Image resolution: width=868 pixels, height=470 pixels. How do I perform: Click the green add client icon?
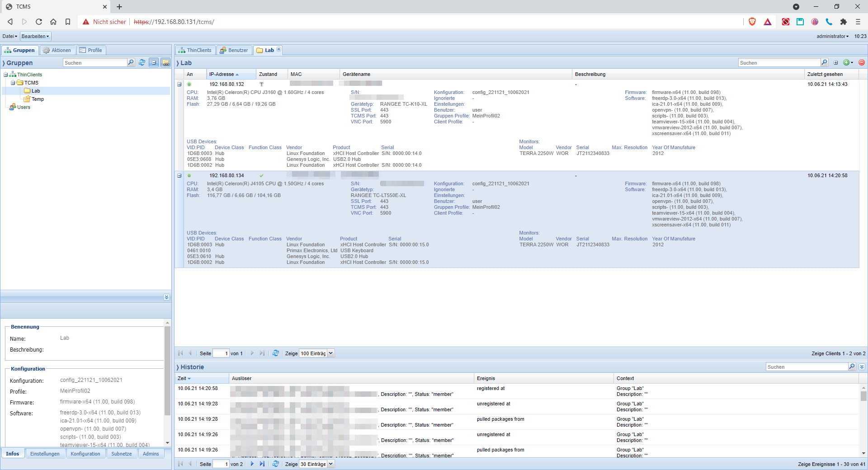coord(846,63)
